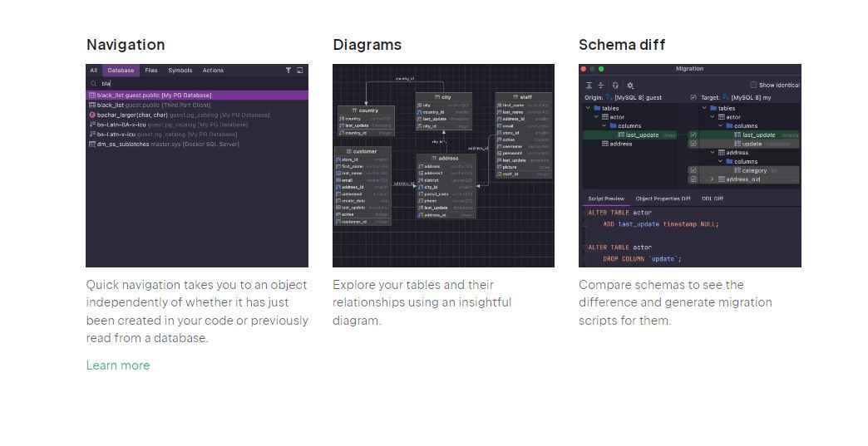The image size is (868, 446).
Task: Uncheck the Target checkbox in Migration
Action: (x=693, y=97)
